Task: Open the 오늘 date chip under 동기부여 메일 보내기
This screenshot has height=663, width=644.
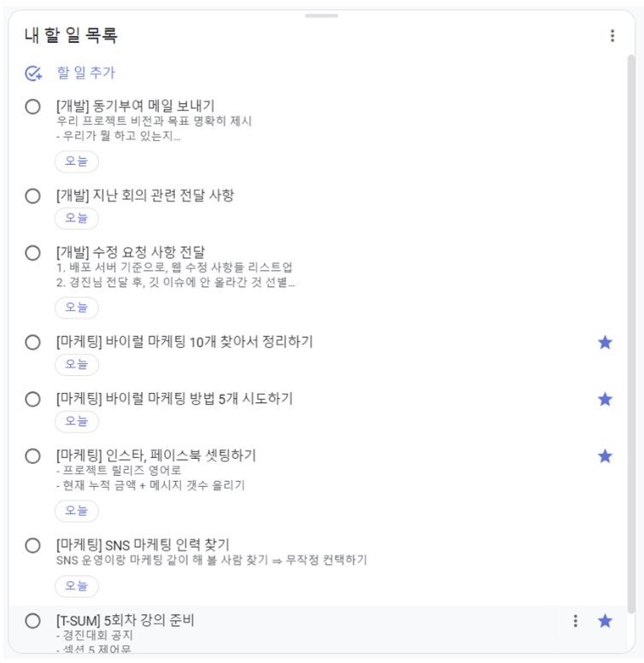Action: [x=77, y=161]
